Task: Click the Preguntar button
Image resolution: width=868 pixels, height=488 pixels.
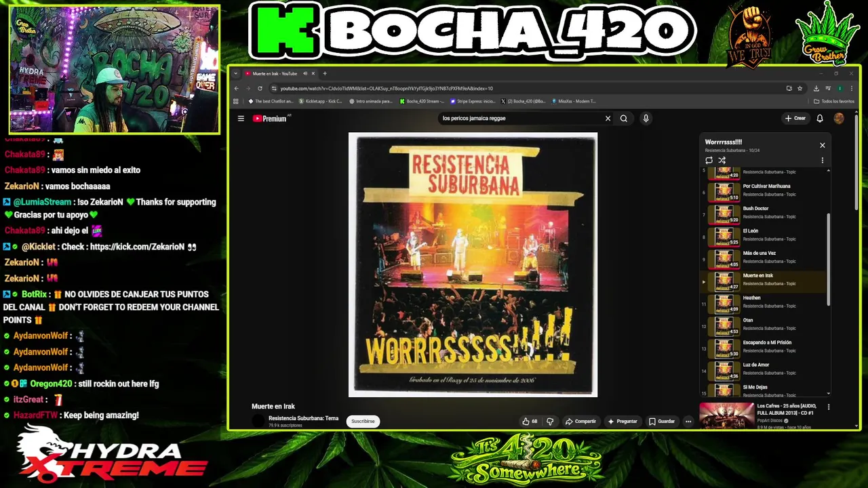Action: pos(623,422)
